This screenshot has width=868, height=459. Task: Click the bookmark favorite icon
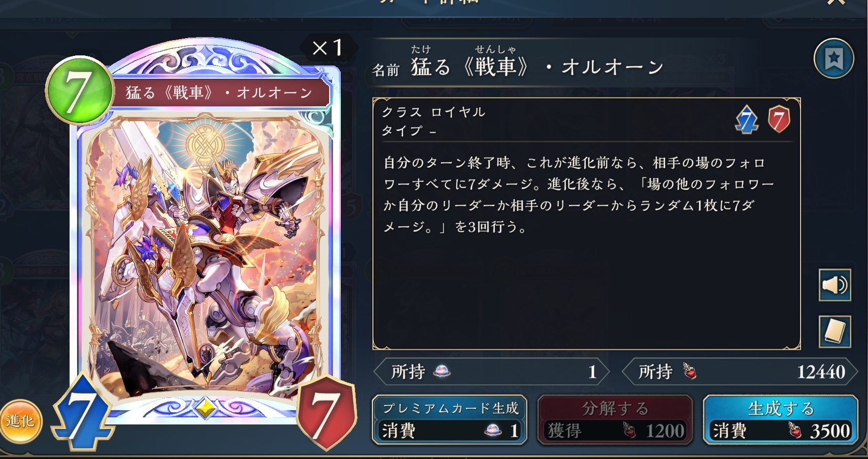[833, 58]
